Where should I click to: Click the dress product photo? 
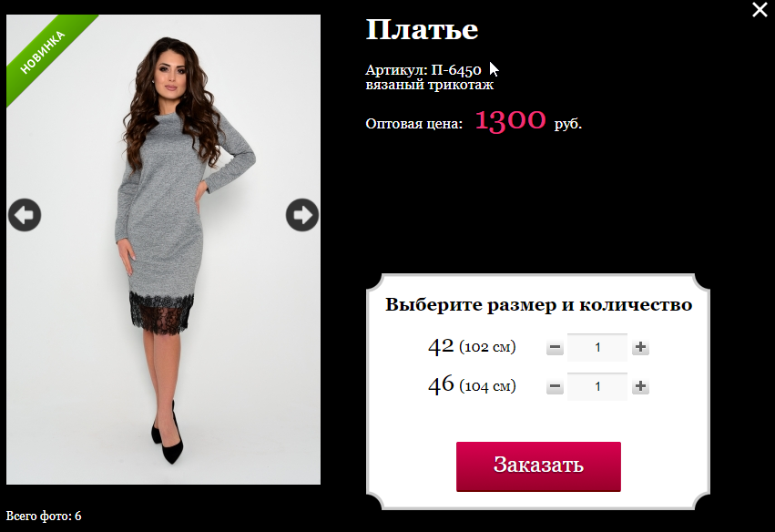pyautogui.click(x=163, y=250)
